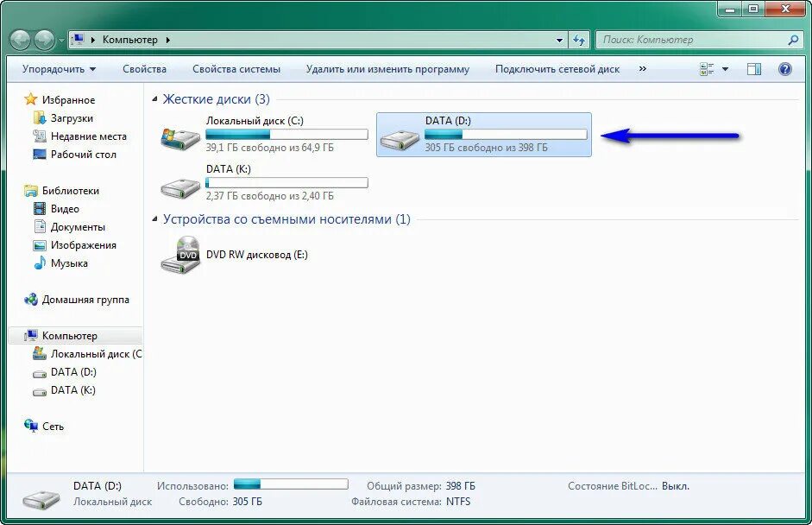Maximize the Explorer window

click(754, 9)
